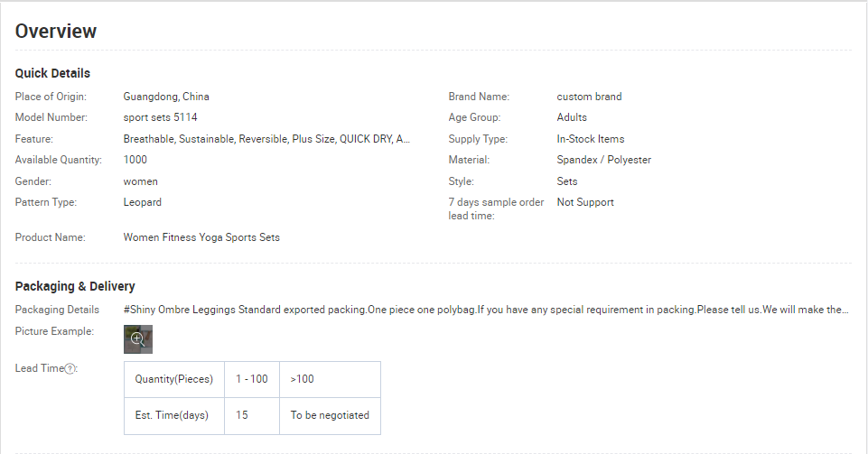
Task: Click the 'Not Support' sample lead time value
Action: [x=585, y=202]
